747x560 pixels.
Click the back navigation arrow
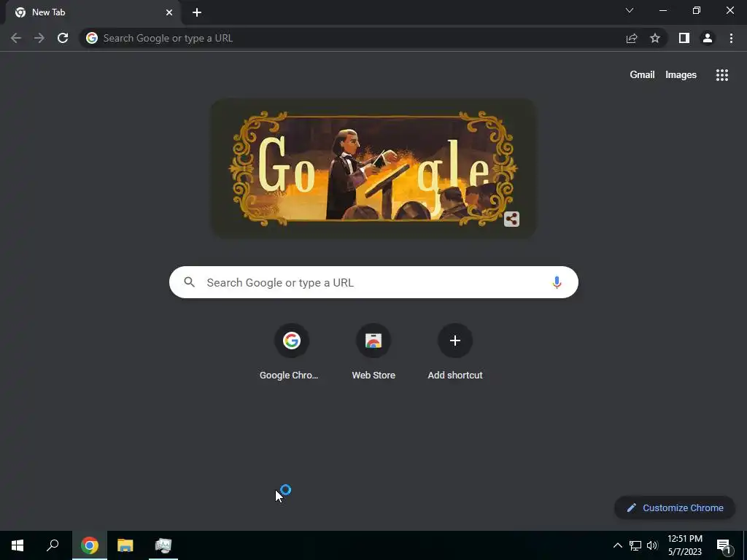pos(16,38)
